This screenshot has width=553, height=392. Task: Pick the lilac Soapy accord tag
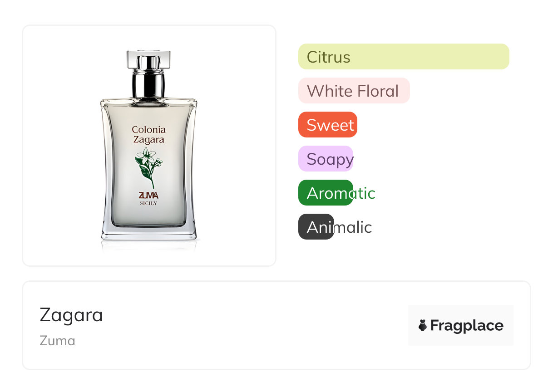[x=326, y=159]
